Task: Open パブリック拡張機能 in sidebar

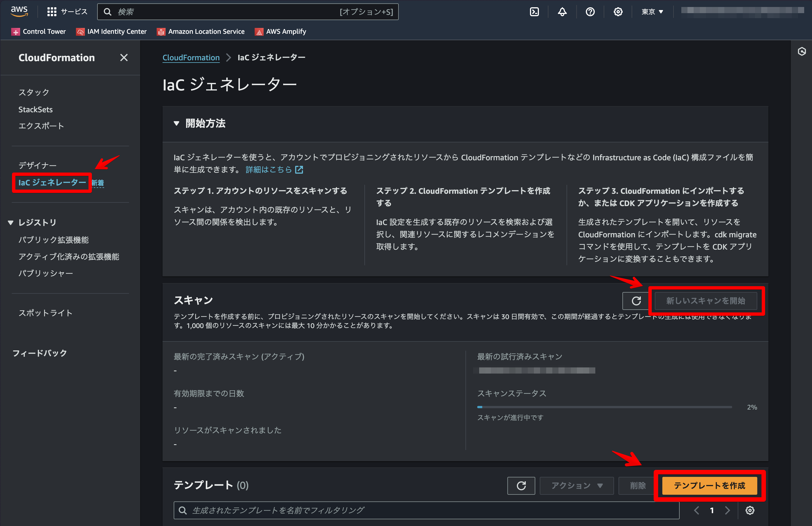Action: click(x=54, y=240)
